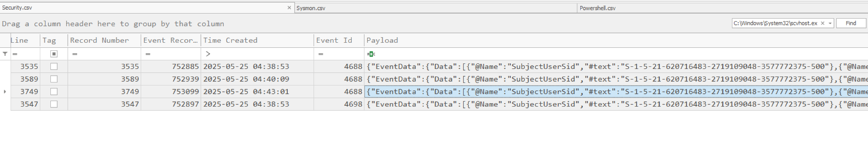Select Event Record Id cell 752897
Image resolution: width=868 pixels, height=162 pixels.
(171, 104)
